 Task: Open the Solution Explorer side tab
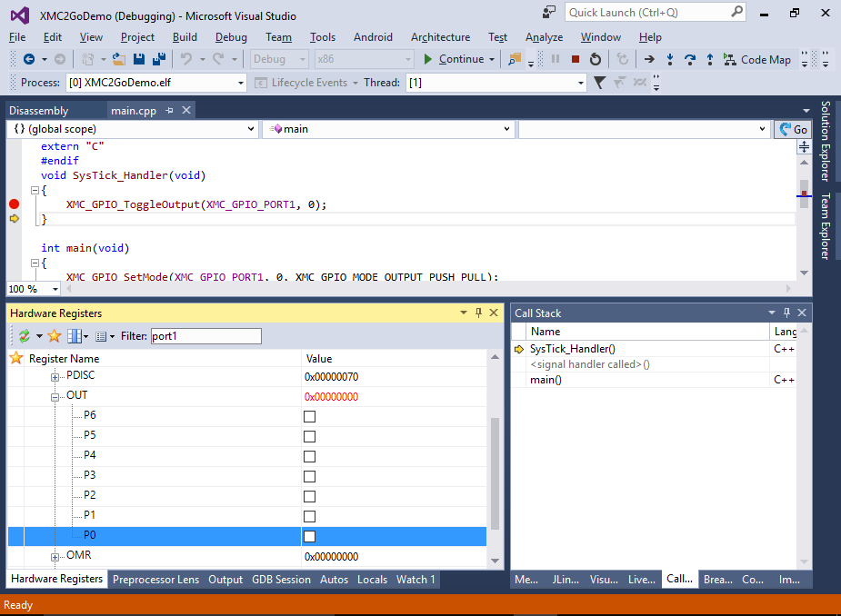click(x=826, y=142)
